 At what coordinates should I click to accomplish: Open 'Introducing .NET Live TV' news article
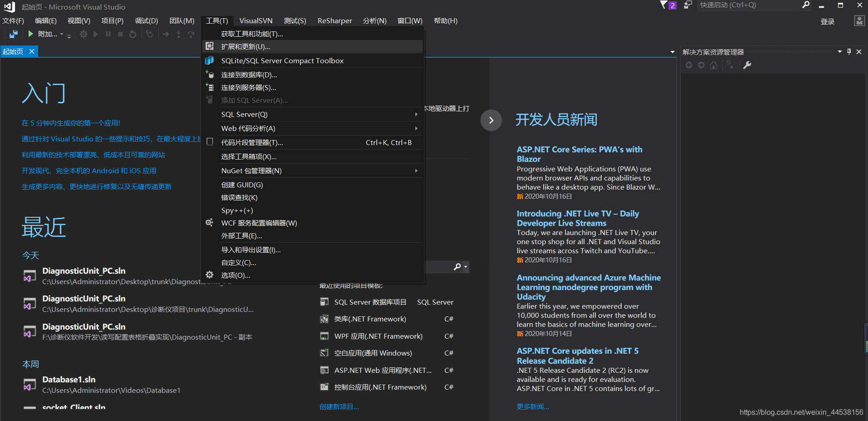coord(578,218)
